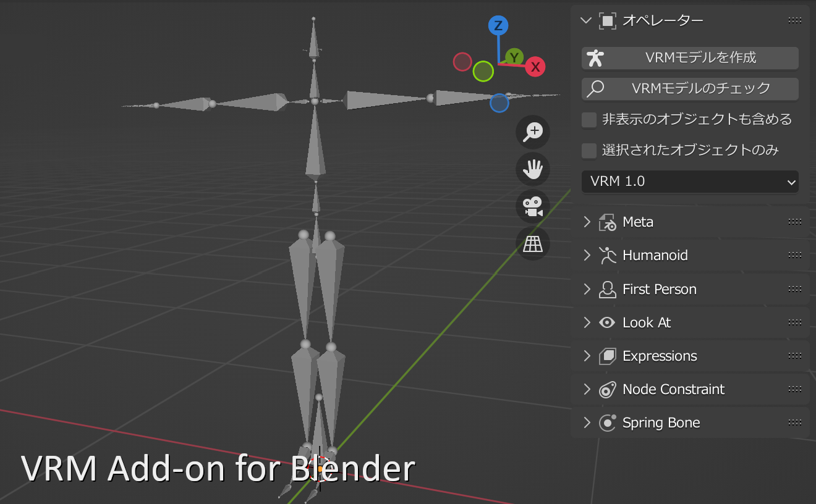Collapse the オペレーター panel
Screen dimensions: 816x504
point(587,21)
